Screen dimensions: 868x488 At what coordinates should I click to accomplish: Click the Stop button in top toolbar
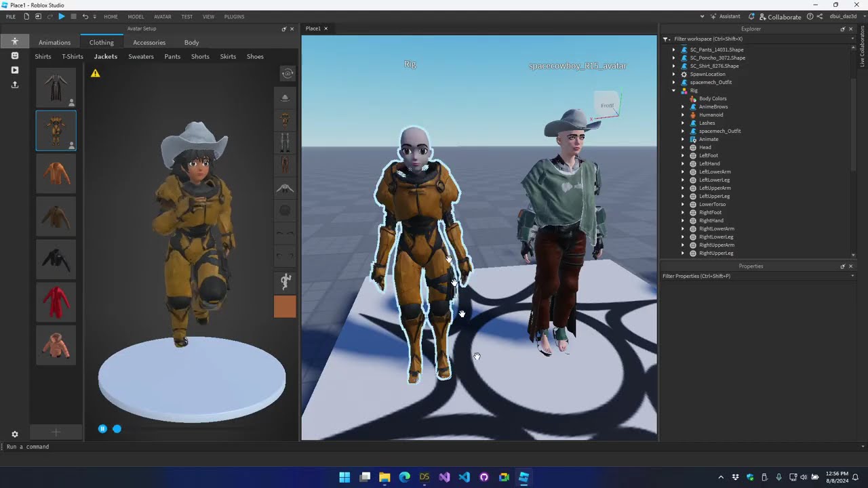pyautogui.click(x=73, y=16)
